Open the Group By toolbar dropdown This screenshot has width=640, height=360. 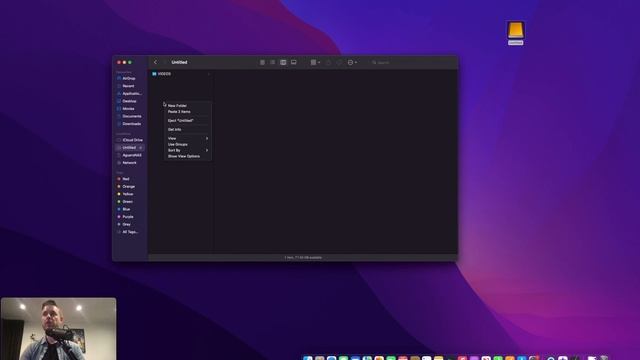tap(315, 62)
